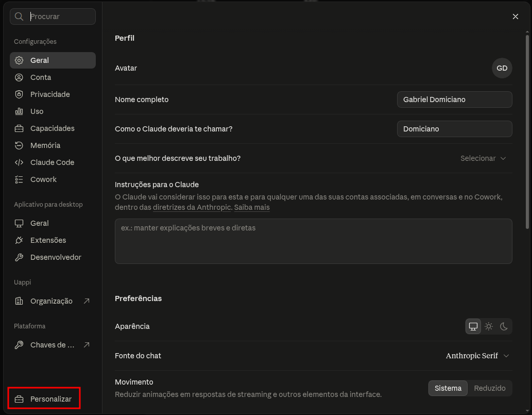Click the plug icon for Extensões
The image size is (532, 415).
coord(19,240)
